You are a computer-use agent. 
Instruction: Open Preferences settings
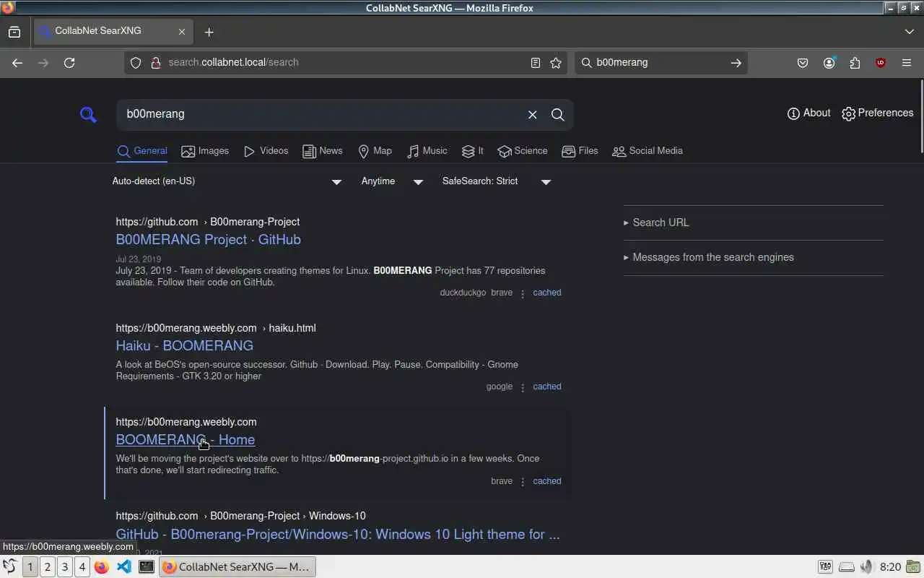tap(878, 113)
